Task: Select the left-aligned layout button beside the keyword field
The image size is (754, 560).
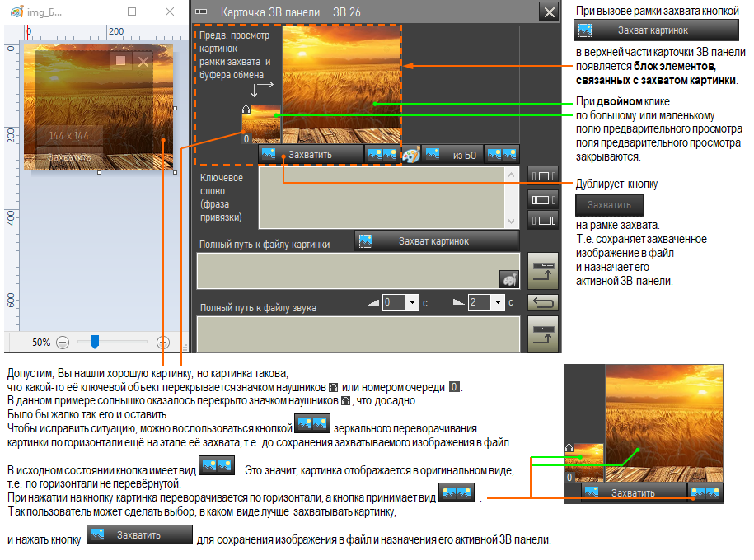Action: [543, 199]
